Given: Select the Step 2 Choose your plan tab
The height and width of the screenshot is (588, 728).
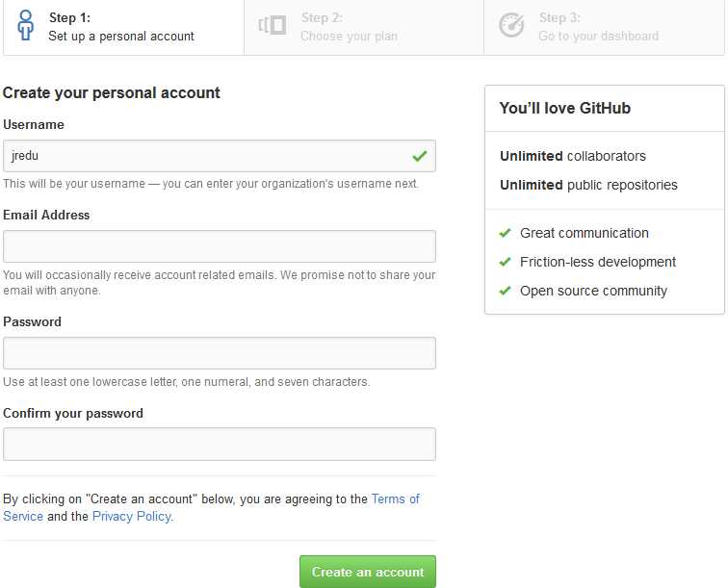Looking at the screenshot, I should [364, 27].
